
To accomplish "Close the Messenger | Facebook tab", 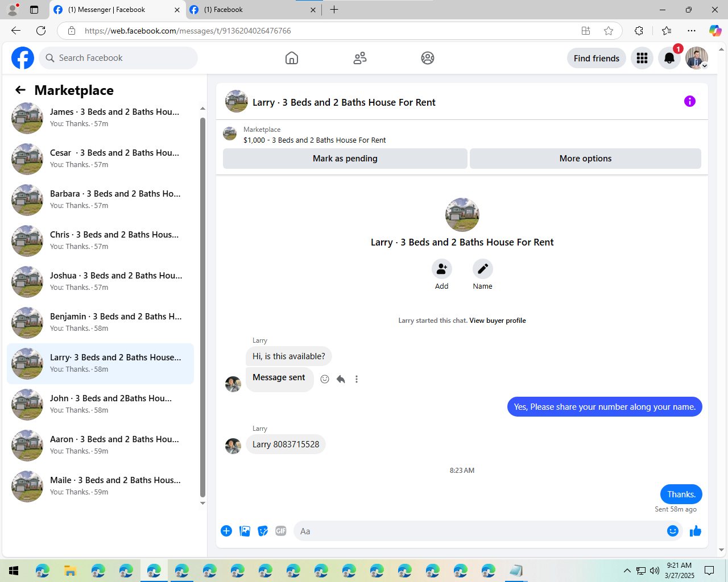I will pyautogui.click(x=177, y=10).
